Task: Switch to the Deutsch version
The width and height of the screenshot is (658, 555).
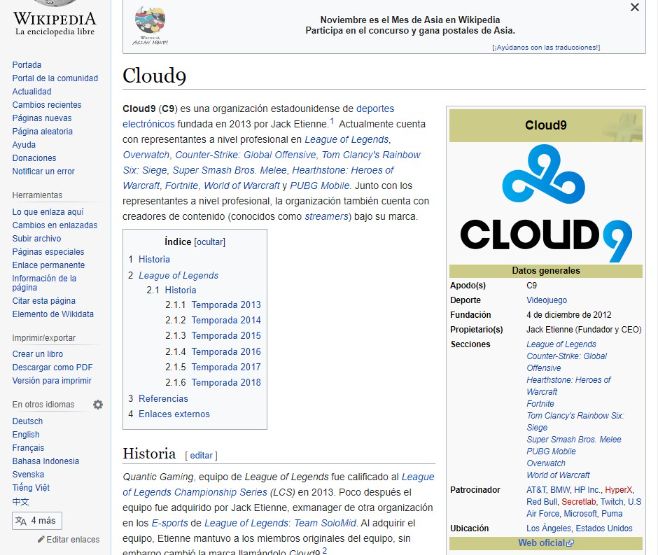Action: point(28,421)
